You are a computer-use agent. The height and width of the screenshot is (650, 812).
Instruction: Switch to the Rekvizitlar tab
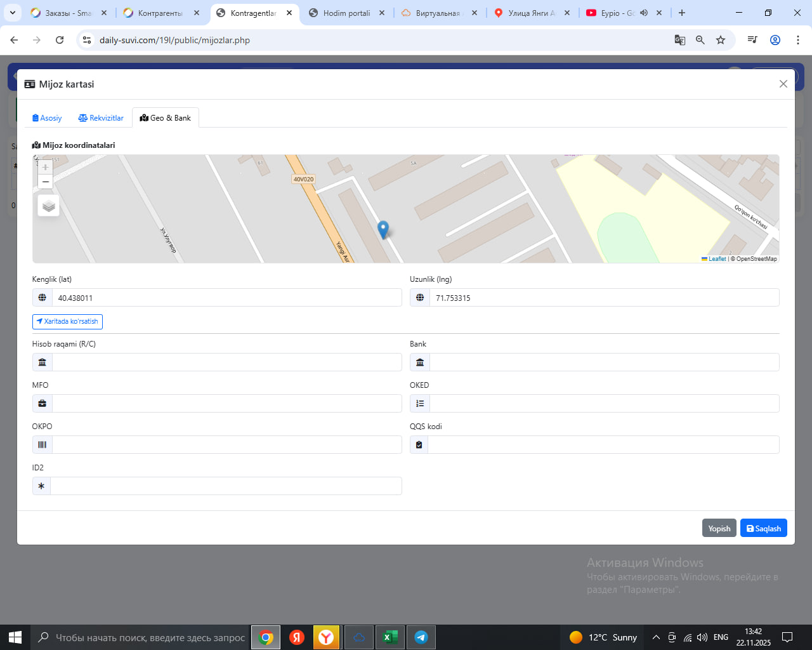pos(101,118)
